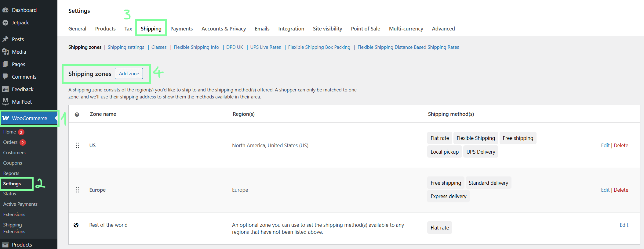Click Free shipping tag in Europe zone

coord(446,183)
